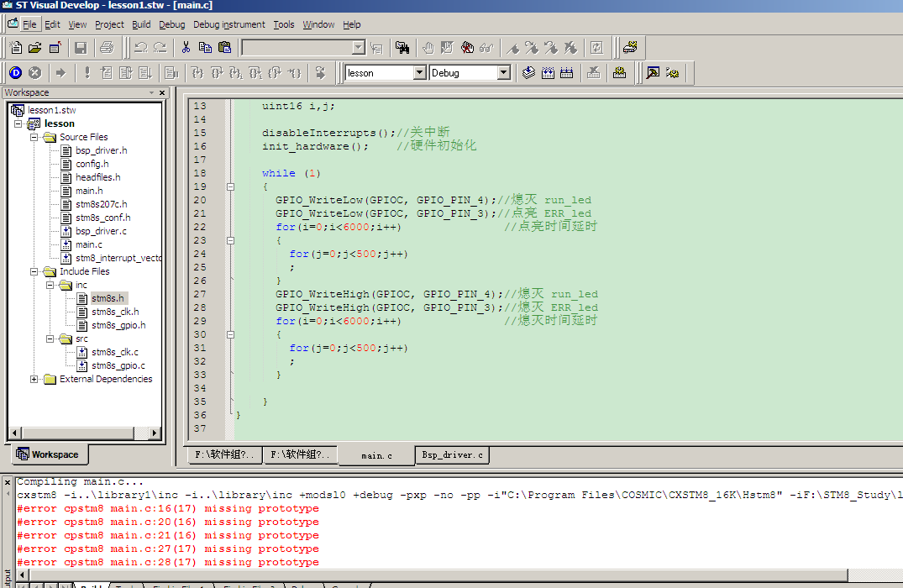Switch to Bsp_driver.c editor tab
903x588 pixels.
tap(452, 455)
